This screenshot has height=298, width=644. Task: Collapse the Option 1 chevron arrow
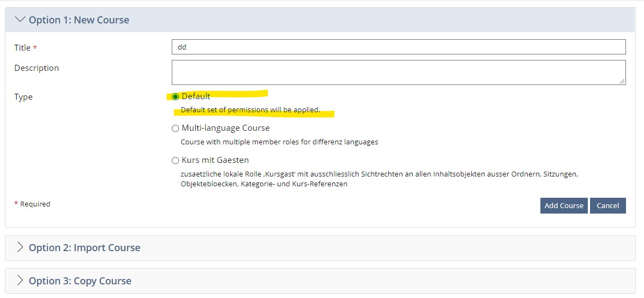click(20, 20)
